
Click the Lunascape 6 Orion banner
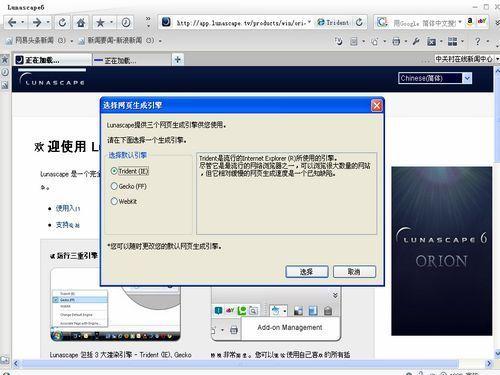[442, 251]
